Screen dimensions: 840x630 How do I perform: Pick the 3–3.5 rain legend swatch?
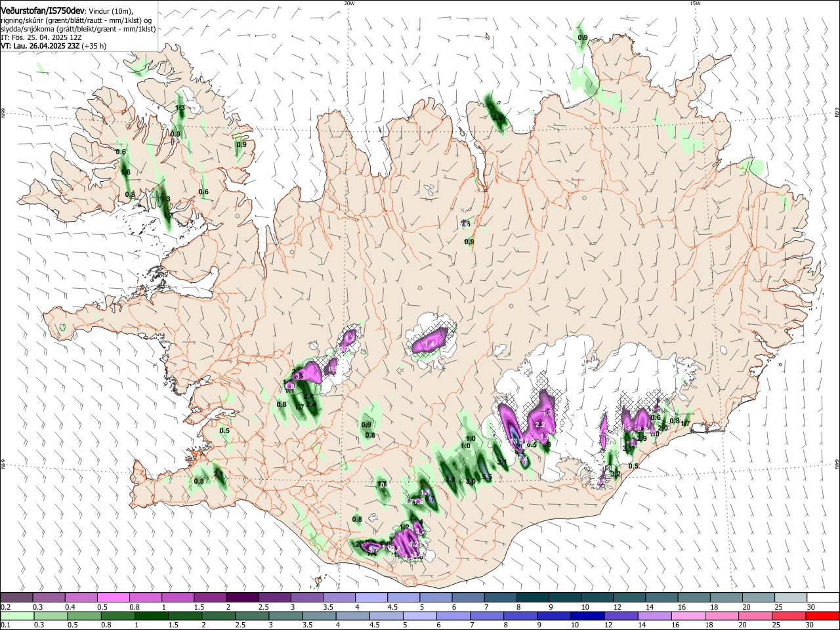click(x=285, y=616)
